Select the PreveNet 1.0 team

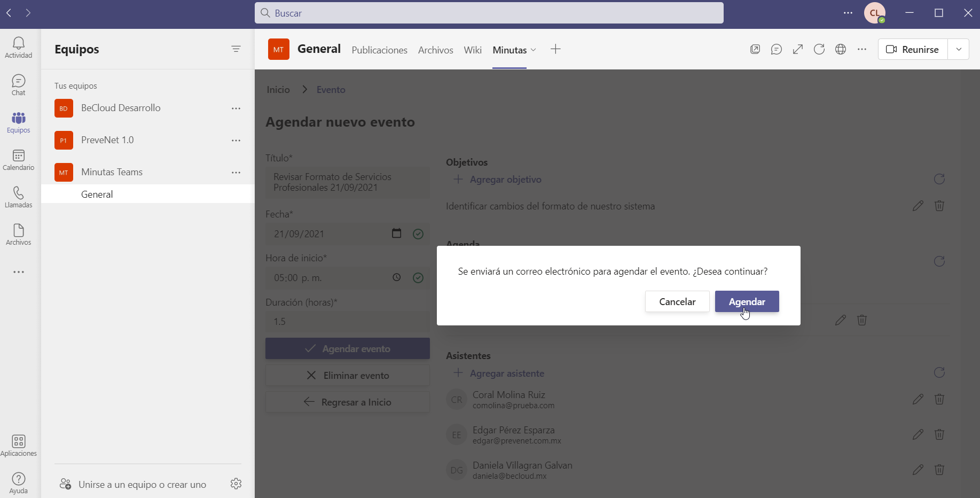(x=147, y=140)
